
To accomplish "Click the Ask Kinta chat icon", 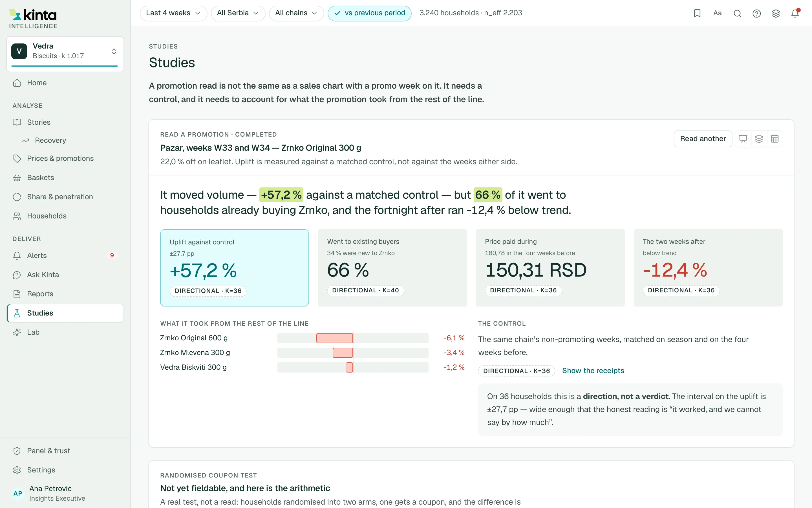I will [17, 275].
